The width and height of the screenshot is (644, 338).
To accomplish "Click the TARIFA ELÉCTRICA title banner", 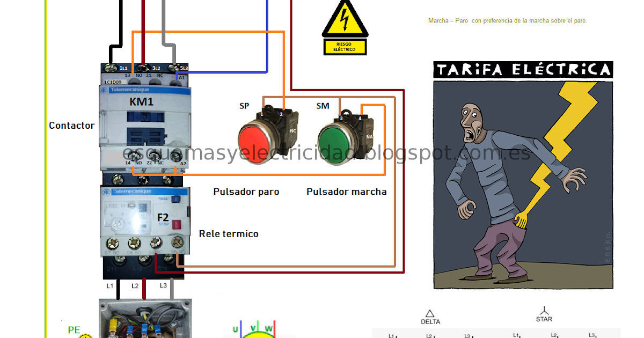I will pyautogui.click(x=522, y=69).
